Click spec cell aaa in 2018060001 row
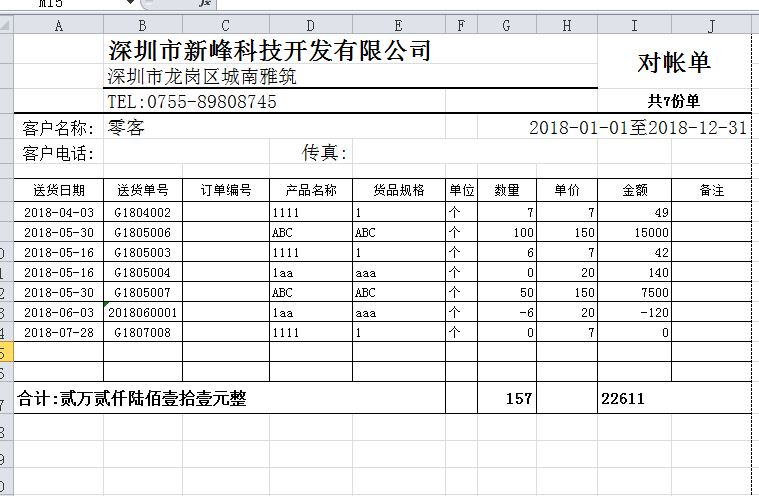This screenshot has width=759, height=496. pyautogui.click(x=399, y=312)
